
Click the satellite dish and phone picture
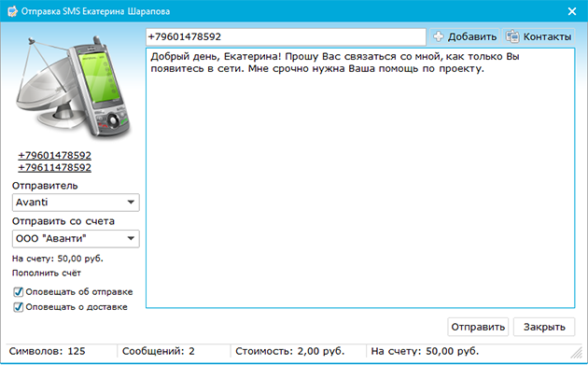pyautogui.click(x=75, y=87)
